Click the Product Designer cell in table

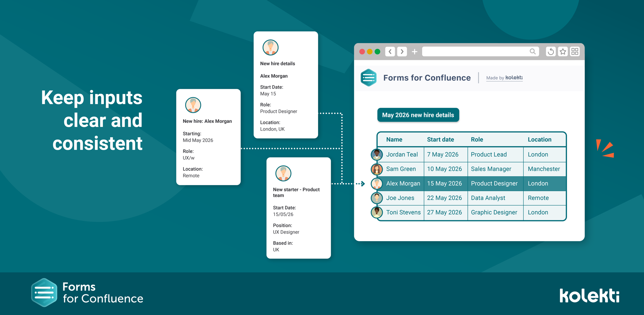tap(494, 183)
